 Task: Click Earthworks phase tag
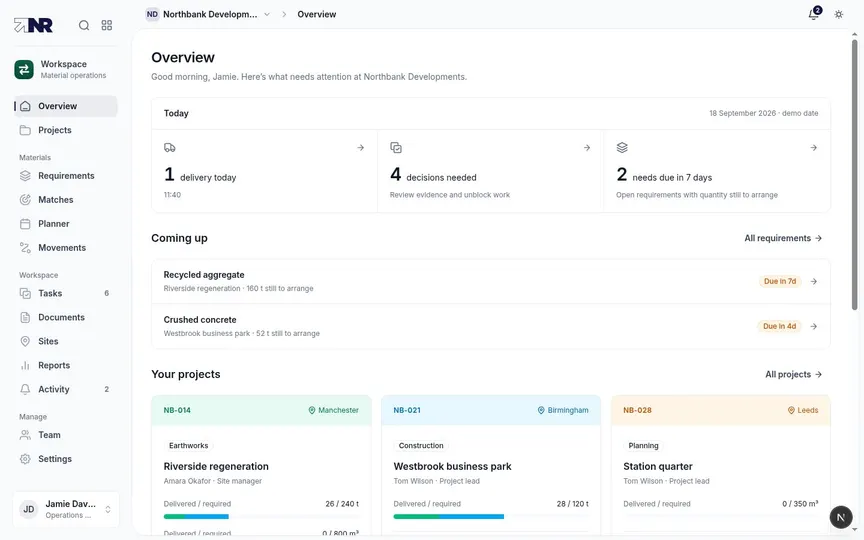click(x=188, y=445)
